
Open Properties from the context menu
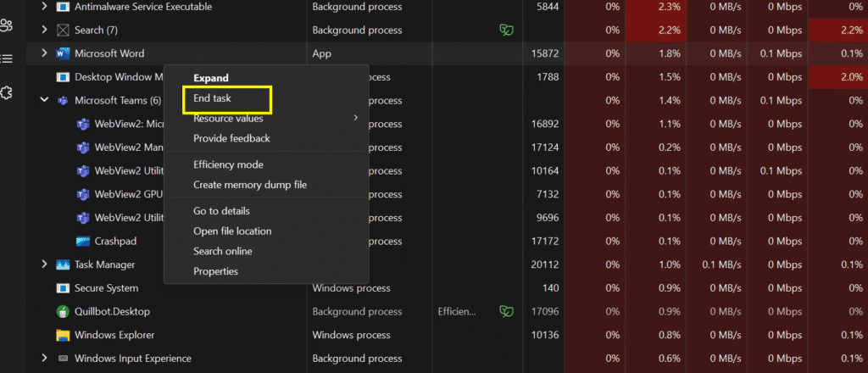click(x=215, y=271)
